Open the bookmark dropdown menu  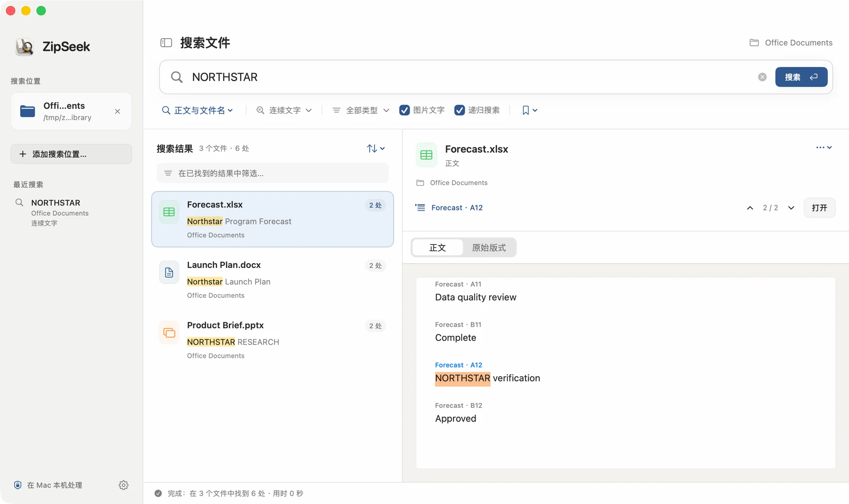(x=530, y=110)
